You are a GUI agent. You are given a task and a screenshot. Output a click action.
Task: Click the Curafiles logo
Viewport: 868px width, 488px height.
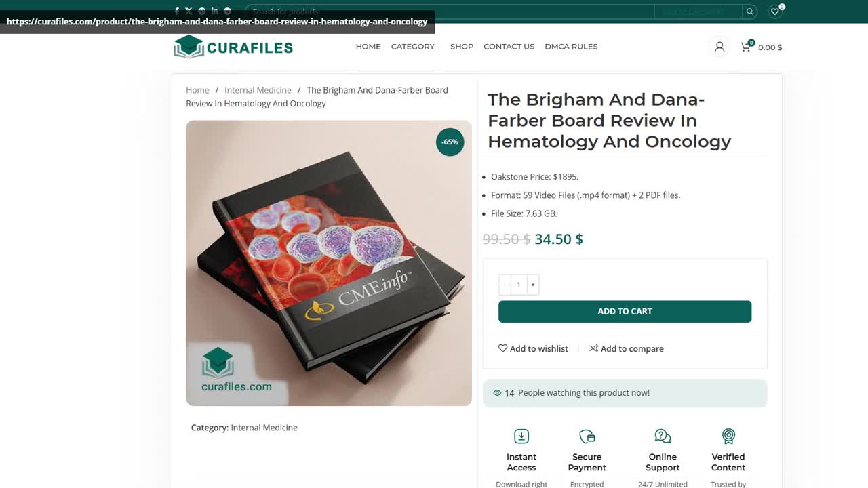coord(233,47)
